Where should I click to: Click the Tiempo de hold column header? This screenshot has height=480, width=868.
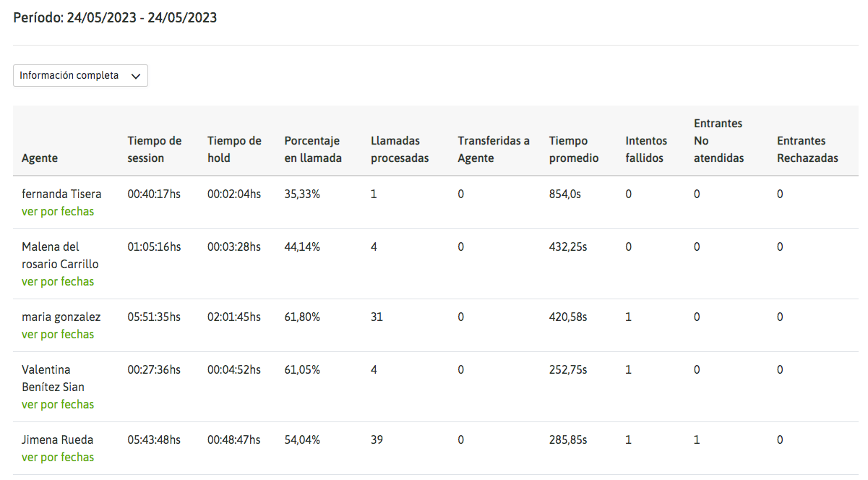[234, 150]
